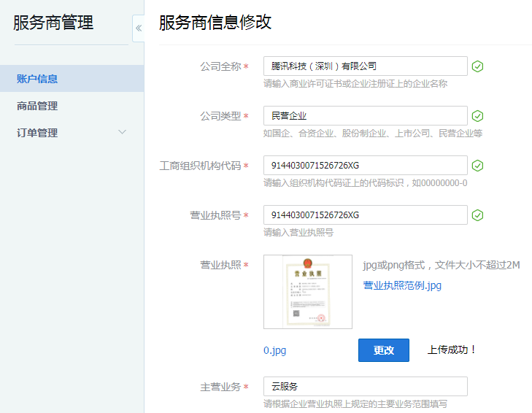Screen dimensions: 532x413
Task: Click the 服务商信息修改 page title
Action: click(215, 23)
